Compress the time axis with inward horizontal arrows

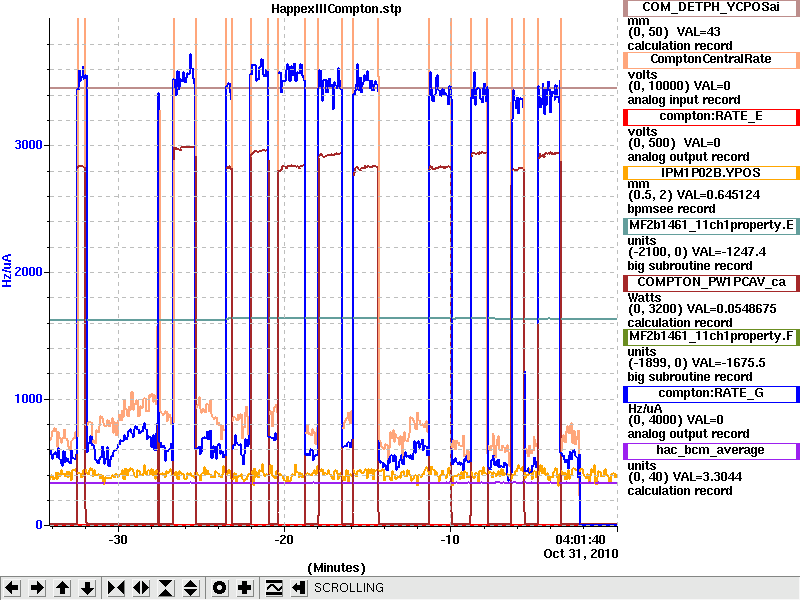[x=116, y=588]
